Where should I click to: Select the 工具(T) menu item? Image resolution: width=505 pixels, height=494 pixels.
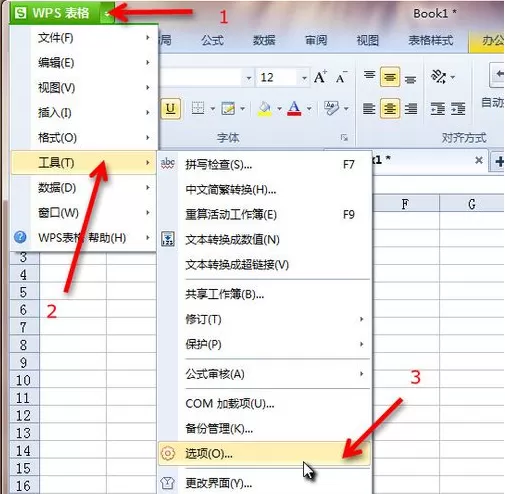[x=84, y=162]
